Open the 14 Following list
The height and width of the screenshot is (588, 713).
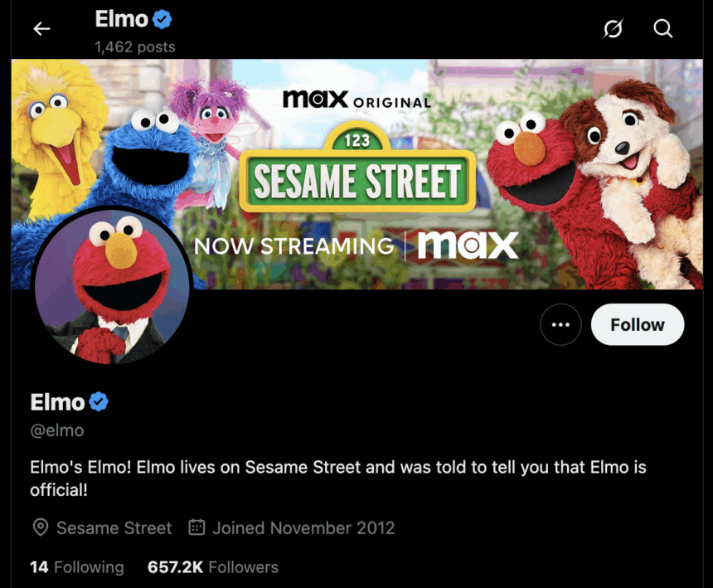pyautogui.click(x=77, y=567)
